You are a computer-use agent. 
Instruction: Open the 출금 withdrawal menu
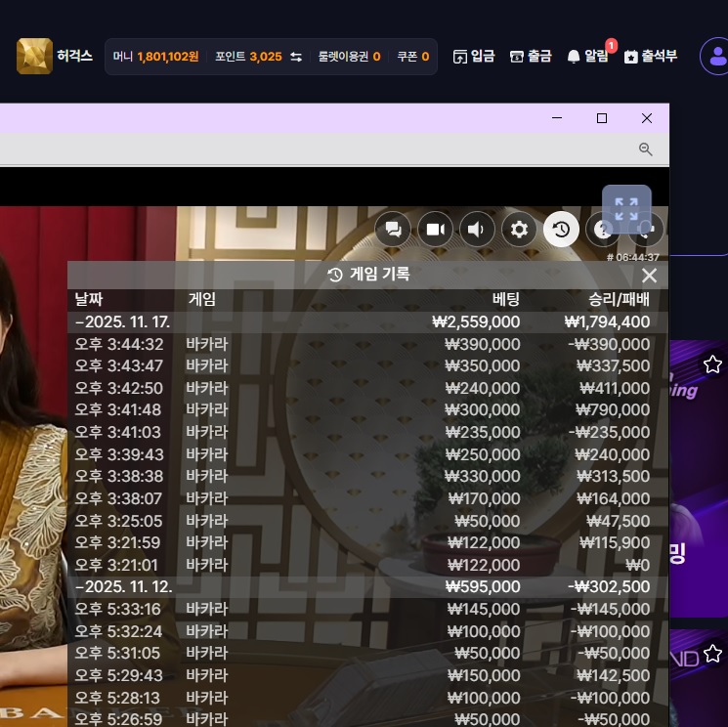[531, 57]
